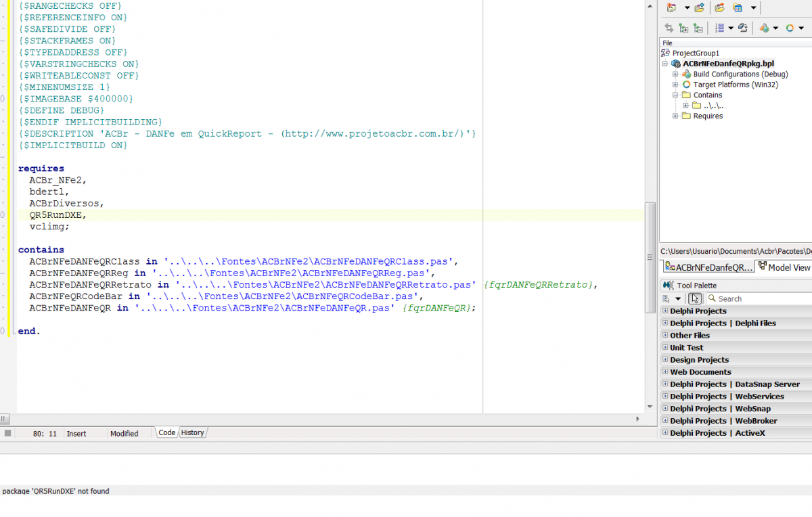Switch to the Model View tab
Image resolution: width=812 pixels, height=517 pixels.
[x=784, y=267]
